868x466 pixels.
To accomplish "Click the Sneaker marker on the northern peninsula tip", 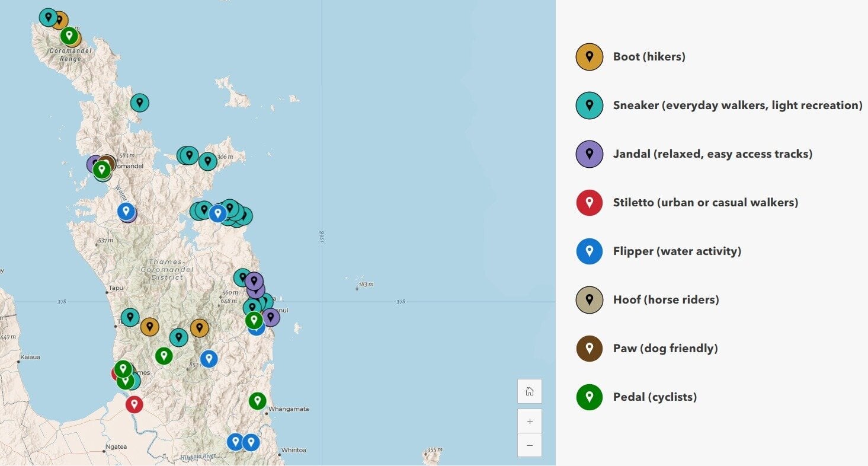I will (47, 17).
